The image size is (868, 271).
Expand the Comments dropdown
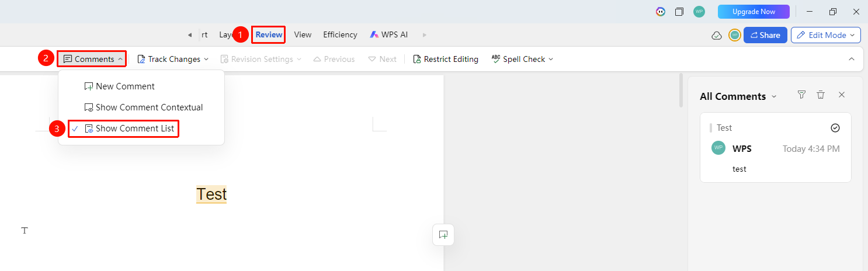[92, 59]
